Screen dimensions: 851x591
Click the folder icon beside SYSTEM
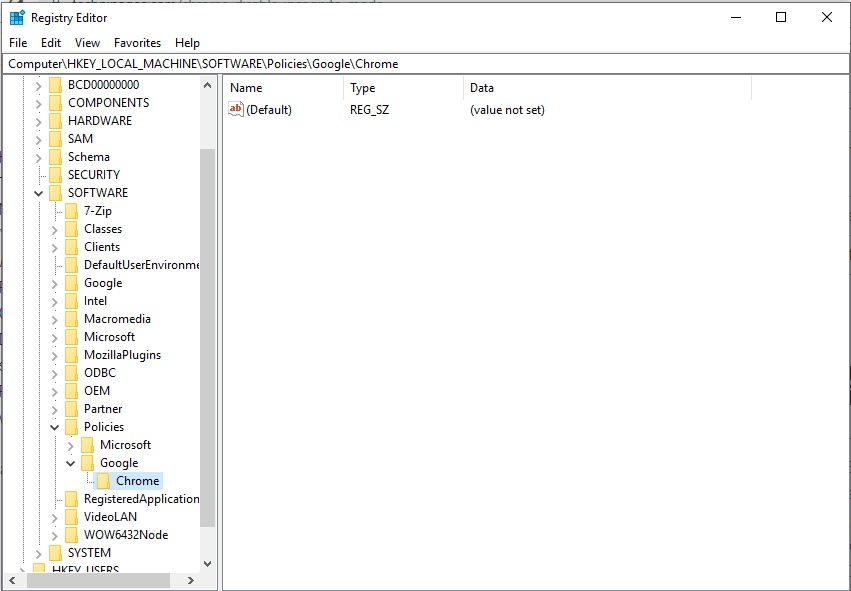click(55, 553)
